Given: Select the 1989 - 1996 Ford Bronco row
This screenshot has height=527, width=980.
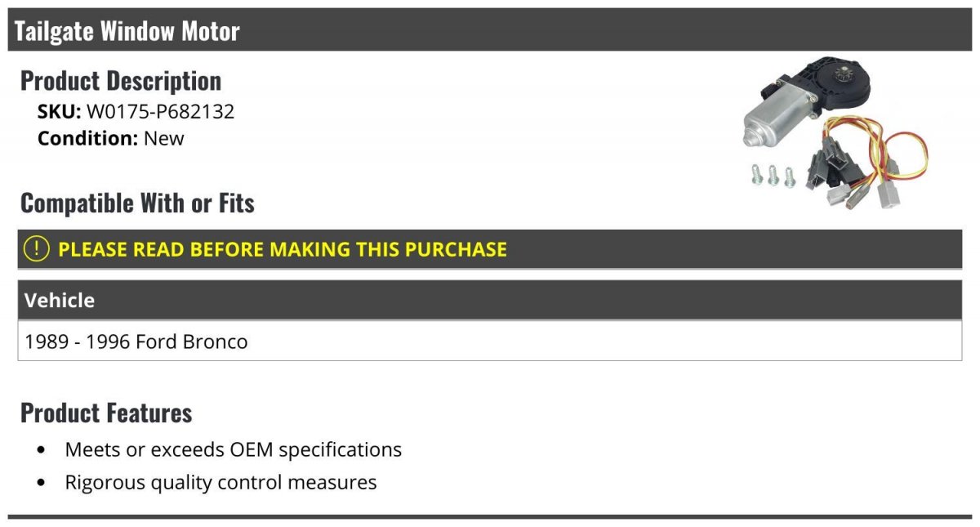Looking at the screenshot, I should click(490, 341).
